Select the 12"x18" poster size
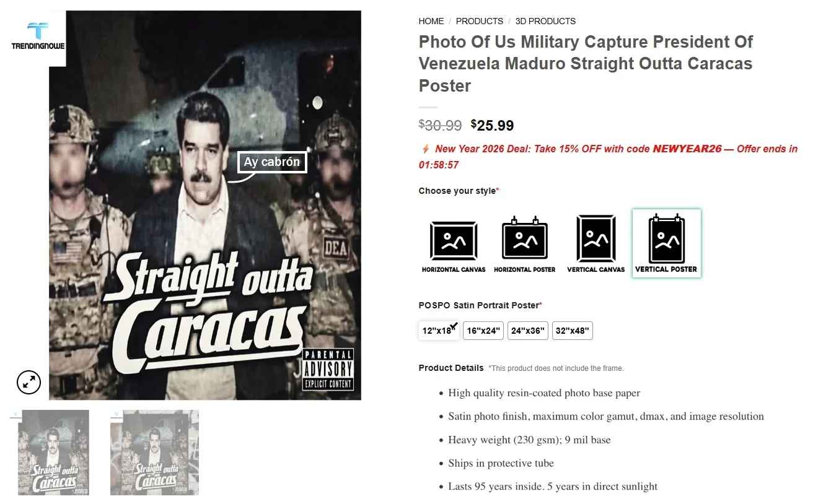 (x=439, y=331)
